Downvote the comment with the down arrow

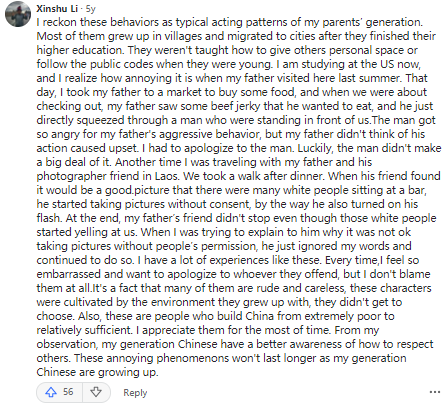click(x=96, y=392)
